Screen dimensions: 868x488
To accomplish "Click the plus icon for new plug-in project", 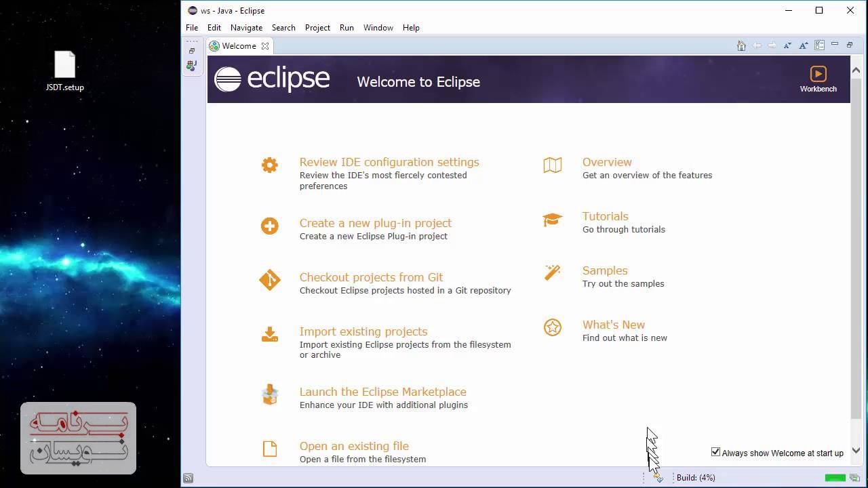I will click(270, 226).
